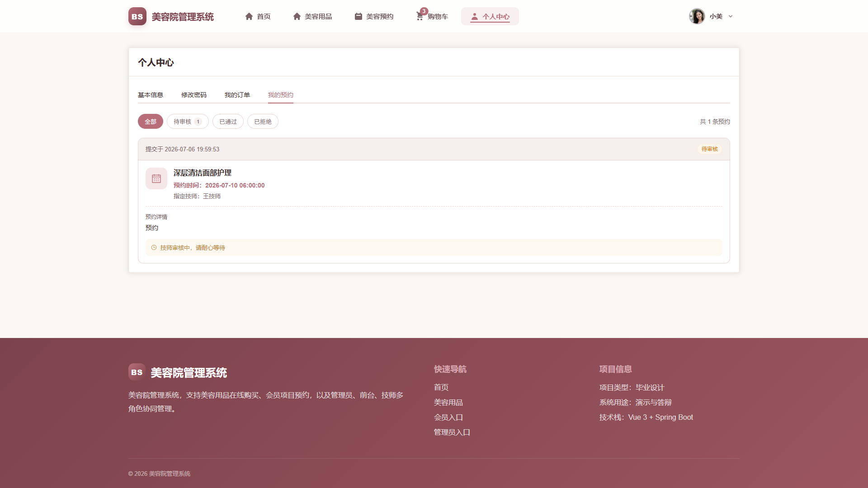Select the 全部 filter pill
The width and height of the screenshot is (868, 488).
(x=151, y=122)
